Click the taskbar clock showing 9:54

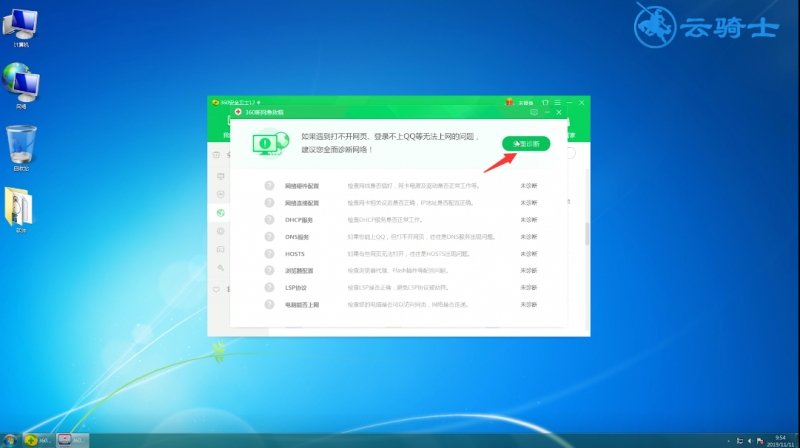click(x=781, y=441)
